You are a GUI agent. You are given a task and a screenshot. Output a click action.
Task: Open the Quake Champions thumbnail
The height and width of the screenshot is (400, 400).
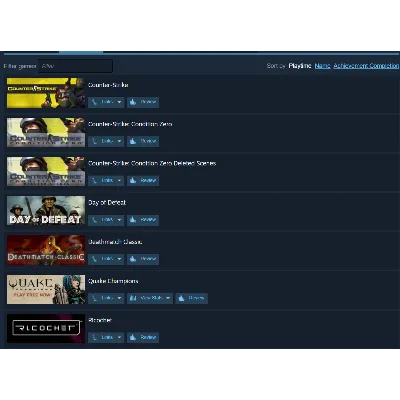tap(46, 289)
